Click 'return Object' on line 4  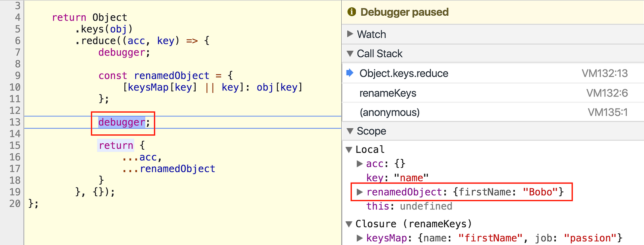pos(89,17)
